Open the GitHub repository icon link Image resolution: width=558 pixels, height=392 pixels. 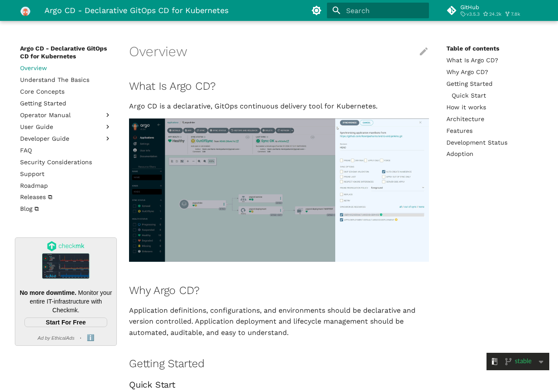[x=452, y=10]
